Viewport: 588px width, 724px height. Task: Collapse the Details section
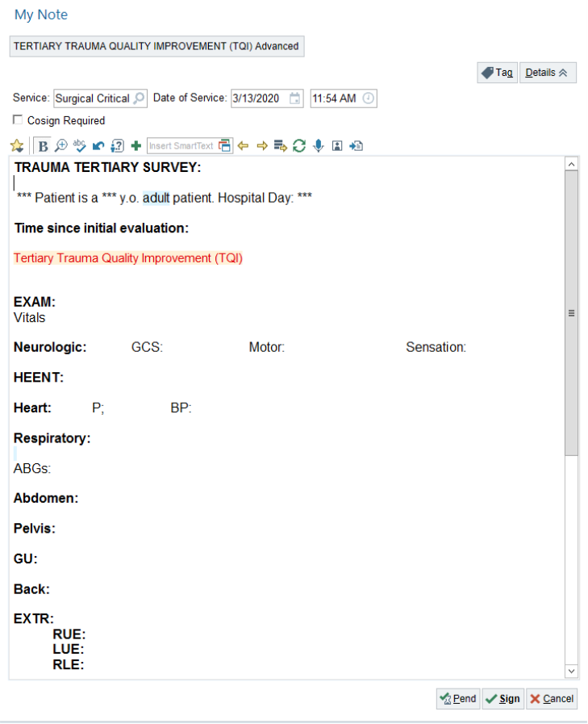[x=548, y=73]
